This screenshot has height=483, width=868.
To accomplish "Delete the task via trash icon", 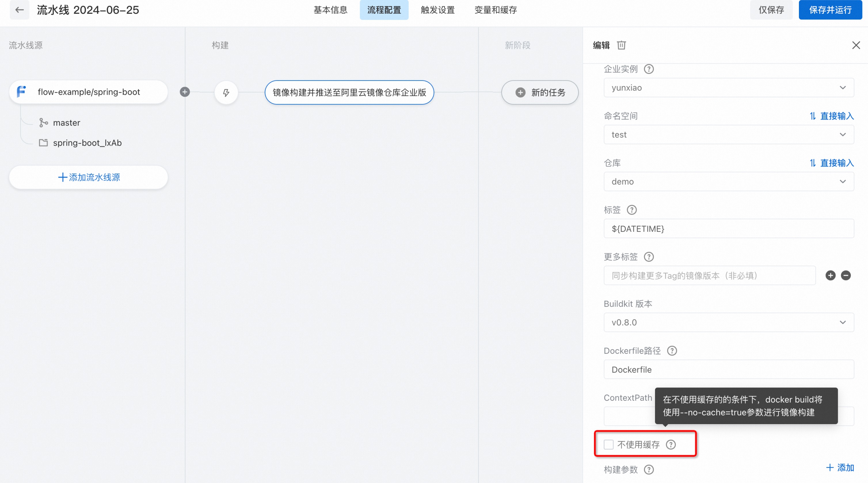I will point(621,45).
